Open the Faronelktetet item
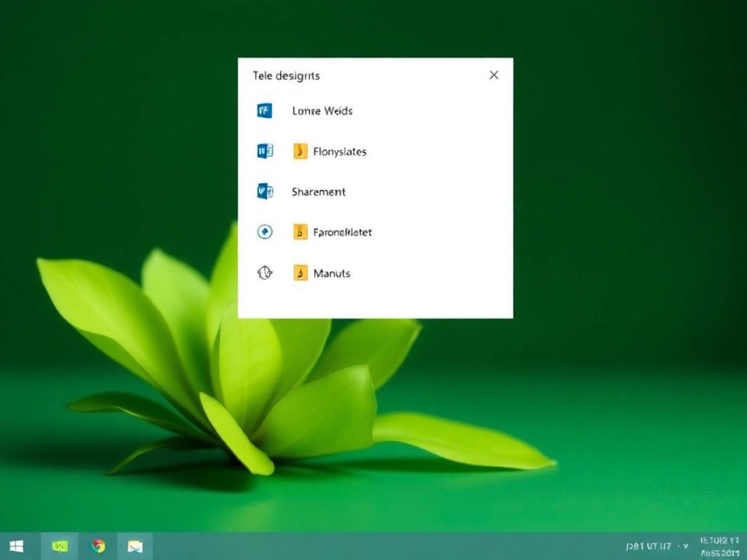The width and height of the screenshot is (747, 560). point(342,232)
